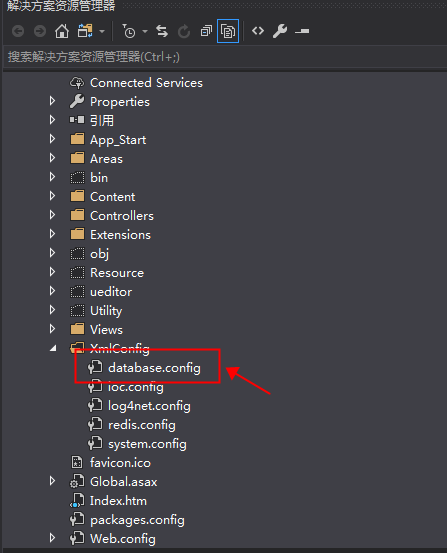The width and height of the screenshot is (447, 553).
Task: Click the Sync with Active Document icon
Action: (162, 31)
